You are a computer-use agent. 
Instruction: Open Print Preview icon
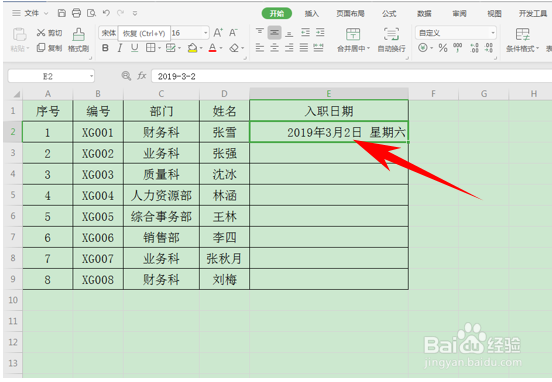click(91, 13)
